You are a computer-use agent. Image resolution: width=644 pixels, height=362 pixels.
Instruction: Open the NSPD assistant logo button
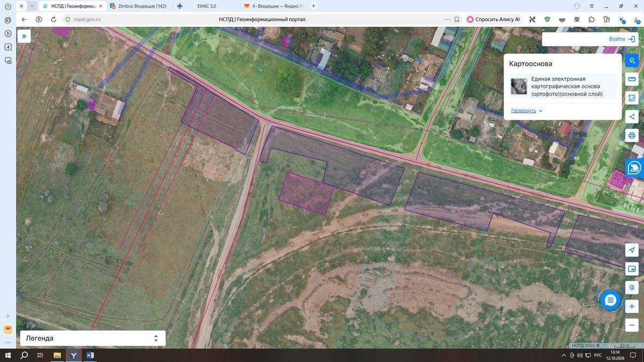[635, 168]
